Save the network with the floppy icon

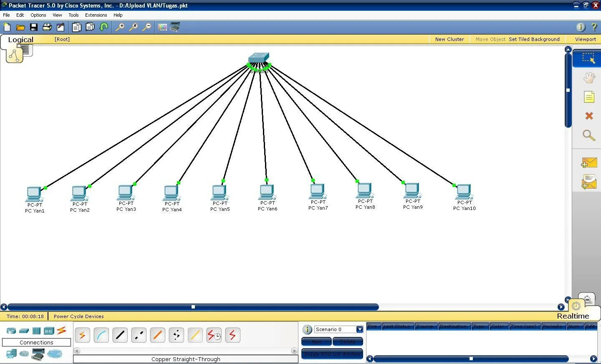click(34, 27)
